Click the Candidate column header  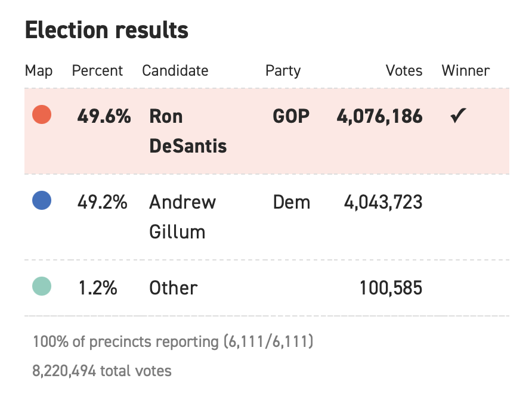(x=175, y=71)
